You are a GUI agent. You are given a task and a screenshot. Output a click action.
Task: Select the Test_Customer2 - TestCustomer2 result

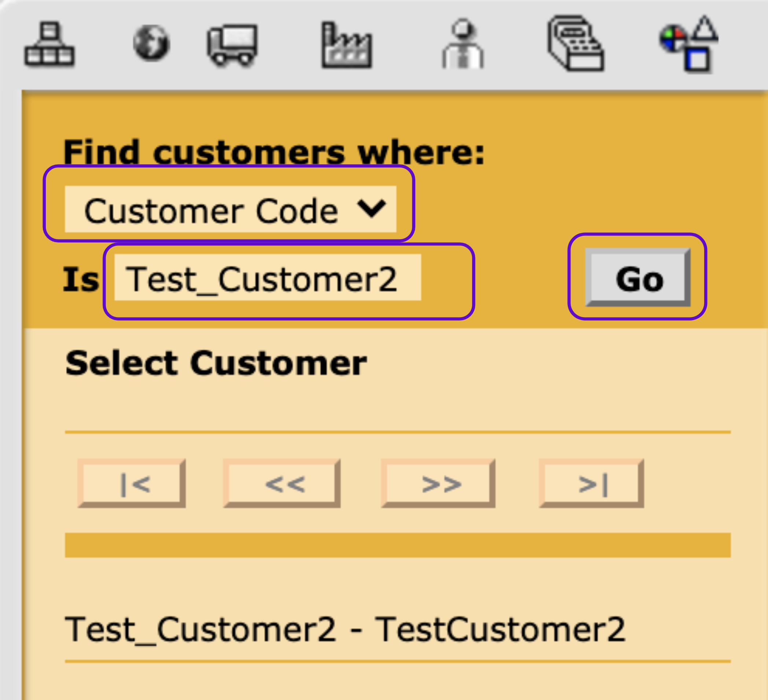(x=345, y=630)
